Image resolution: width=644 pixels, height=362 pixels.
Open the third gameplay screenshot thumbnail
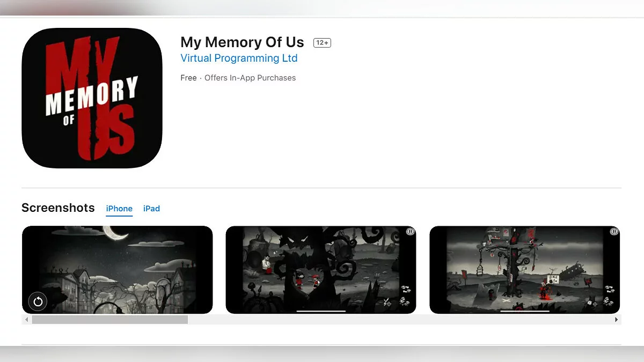pyautogui.click(x=525, y=270)
